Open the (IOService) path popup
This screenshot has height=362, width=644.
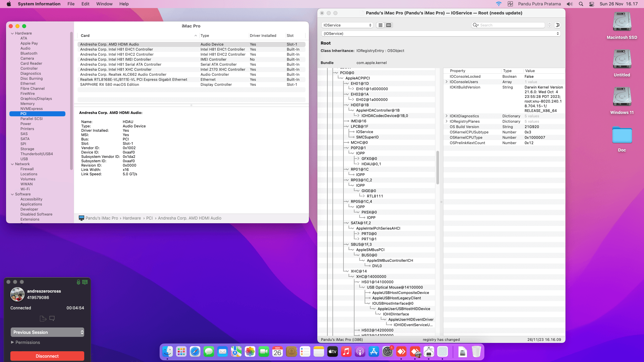click(x=441, y=34)
